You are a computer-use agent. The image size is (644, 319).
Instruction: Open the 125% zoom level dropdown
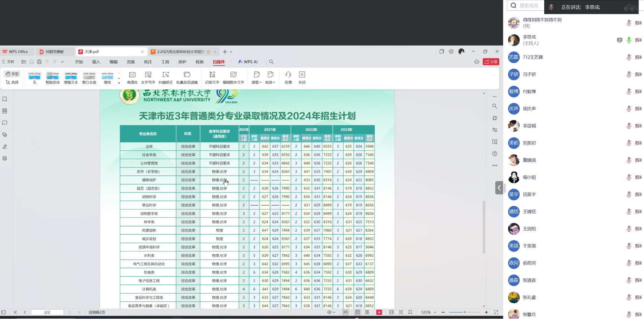[428, 312]
